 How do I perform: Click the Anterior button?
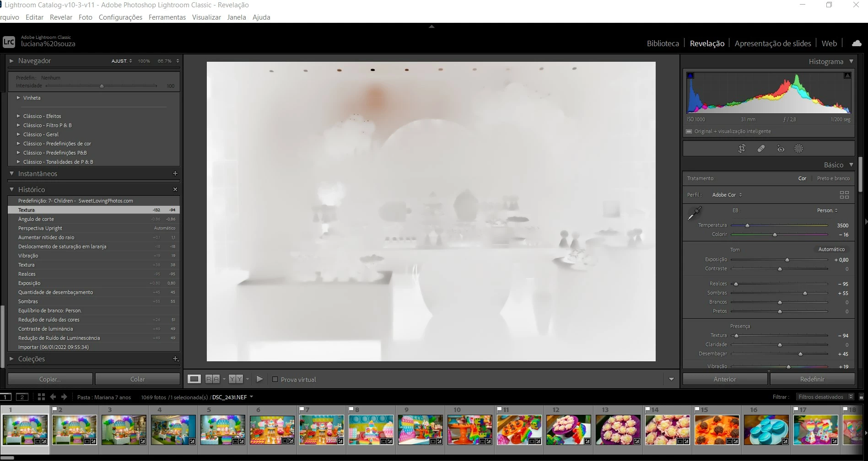pos(725,379)
